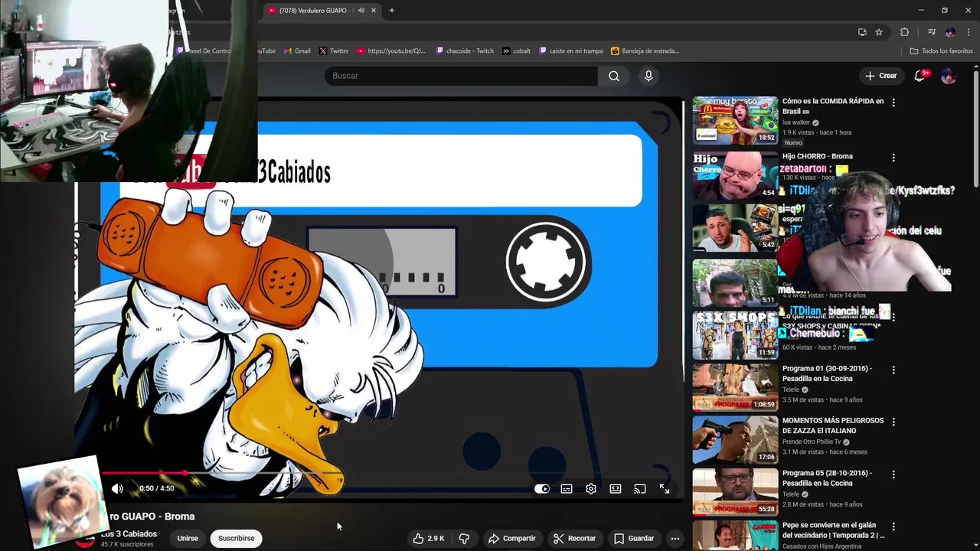This screenshot has width=980, height=551.
Task: Click the Suscribirse button
Action: 236,539
